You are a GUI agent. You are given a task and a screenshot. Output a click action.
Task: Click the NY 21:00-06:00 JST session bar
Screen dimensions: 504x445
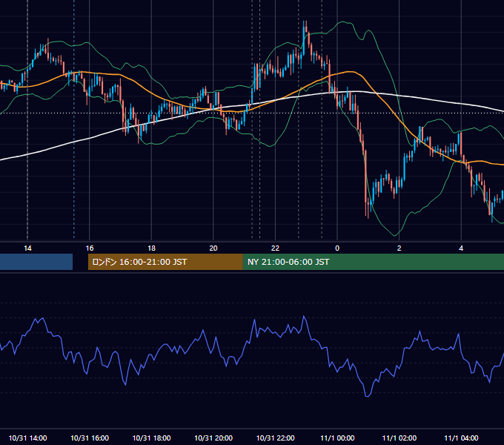[x=373, y=262]
